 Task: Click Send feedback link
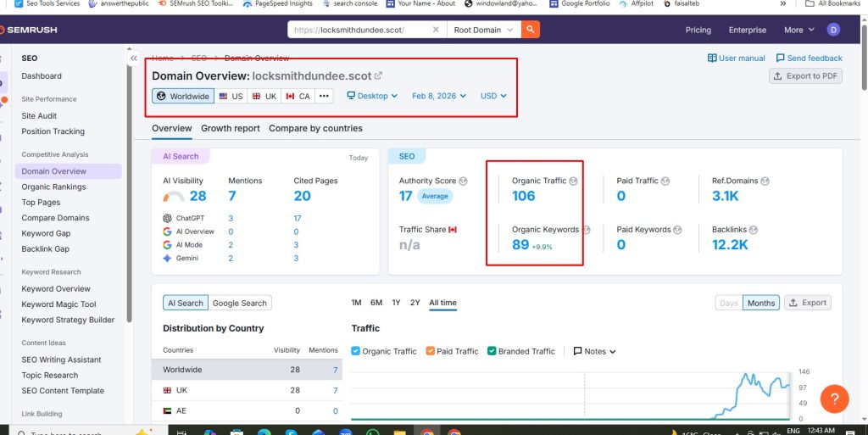pos(809,59)
